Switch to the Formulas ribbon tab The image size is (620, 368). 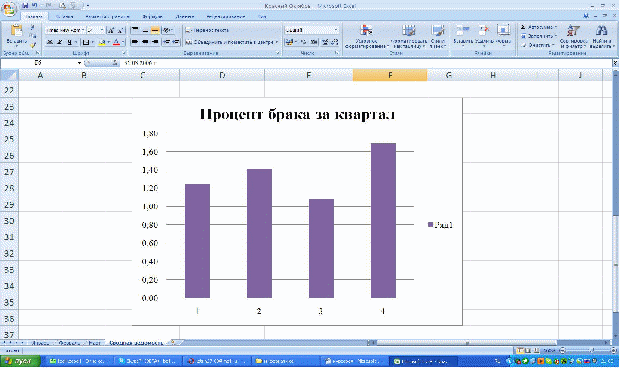[152, 17]
